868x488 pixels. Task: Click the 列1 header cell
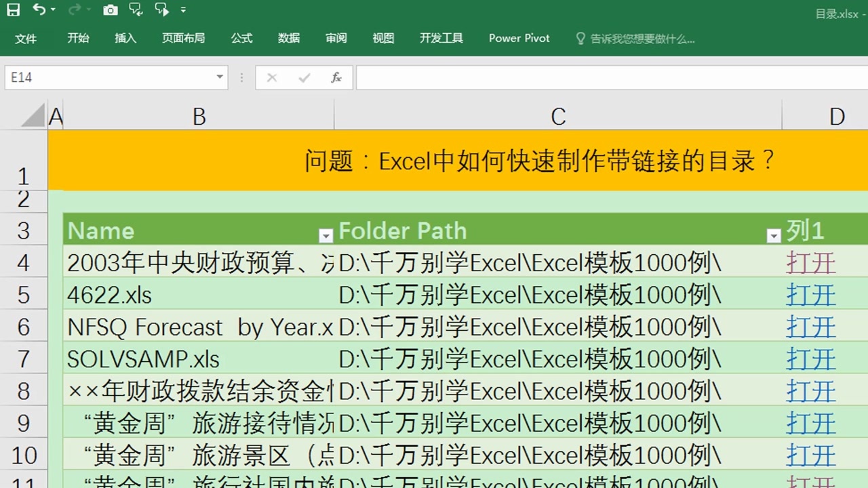tap(825, 230)
